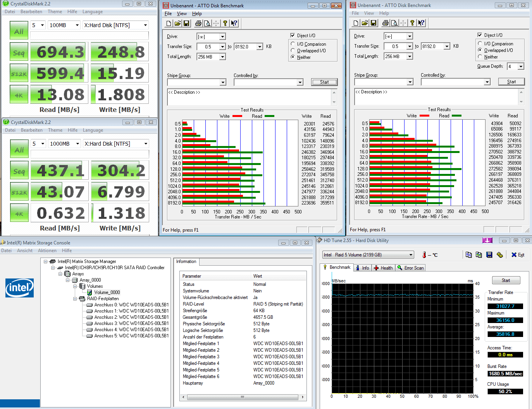Click Print icon in left ATTO toolbar

point(198,23)
